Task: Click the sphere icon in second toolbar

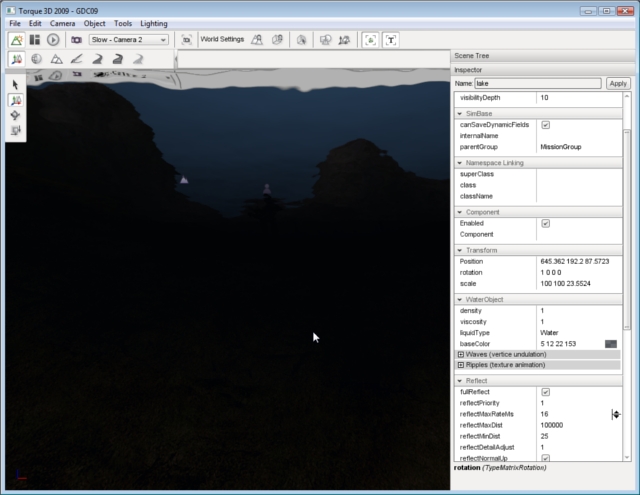Action: pyautogui.click(x=36, y=60)
